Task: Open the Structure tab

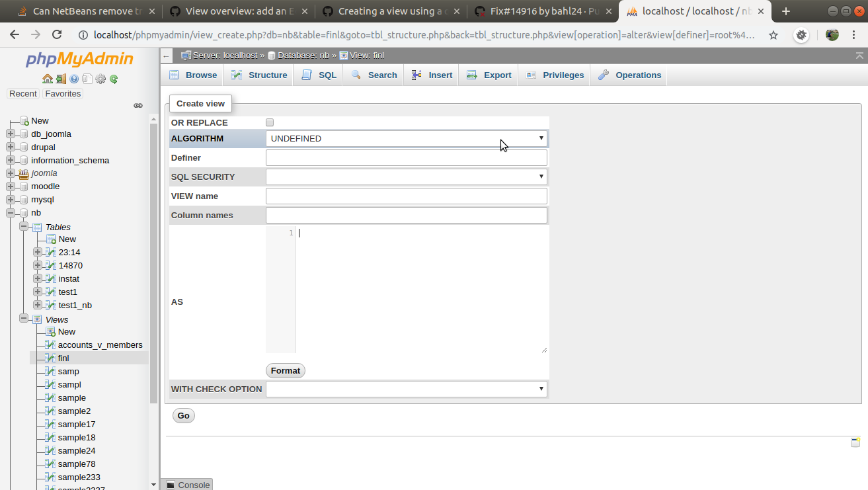Action: point(259,75)
